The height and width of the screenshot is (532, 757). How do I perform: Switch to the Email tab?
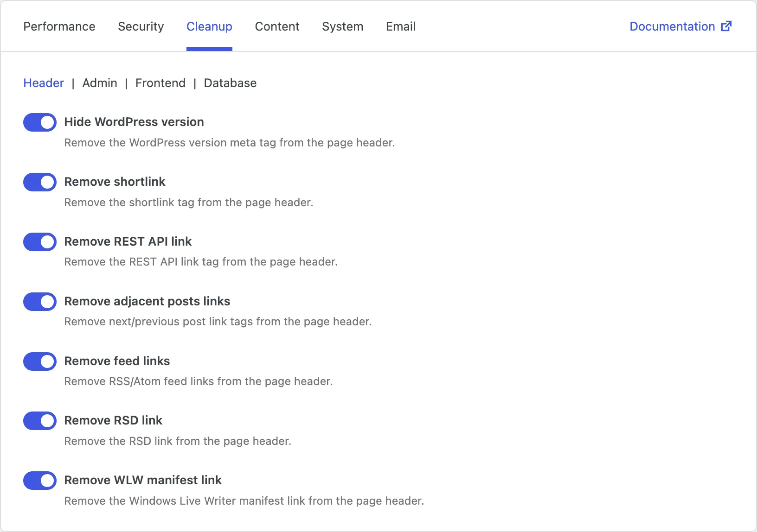pos(401,26)
